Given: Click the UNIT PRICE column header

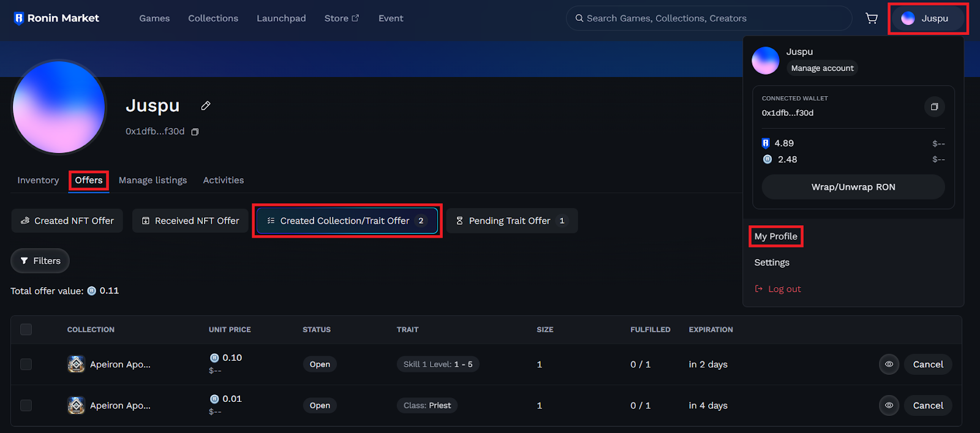Looking at the screenshot, I should [230, 329].
